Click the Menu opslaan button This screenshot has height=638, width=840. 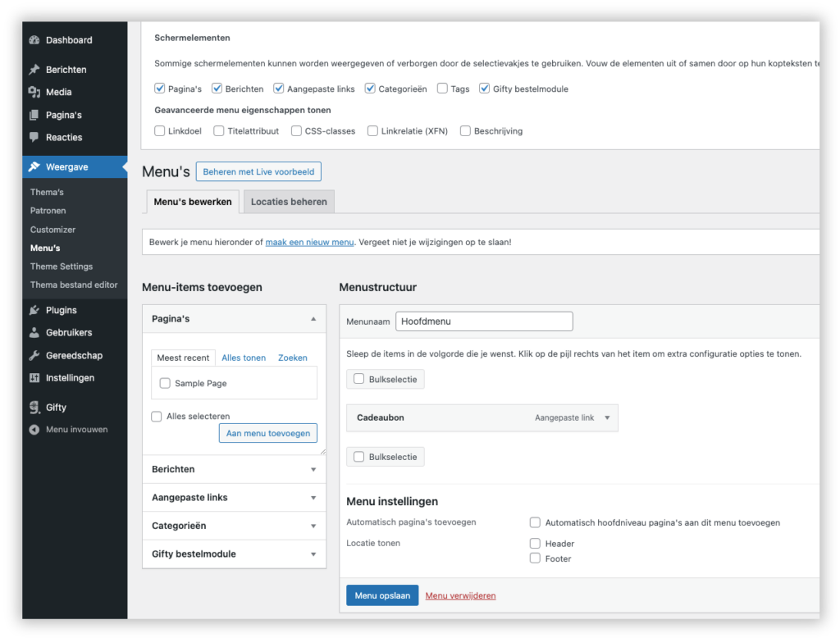point(382,595)
